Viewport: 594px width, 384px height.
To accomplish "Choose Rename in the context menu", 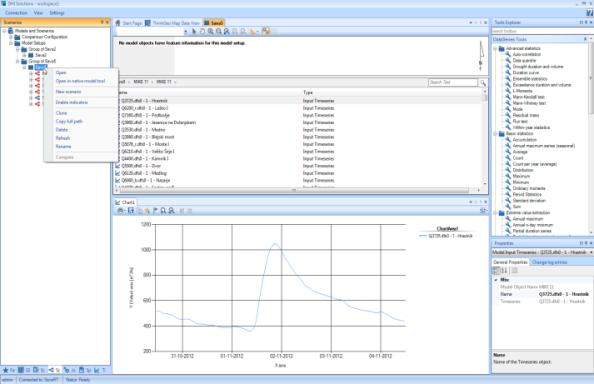I will pyautogui.click(x=63, y=146).
